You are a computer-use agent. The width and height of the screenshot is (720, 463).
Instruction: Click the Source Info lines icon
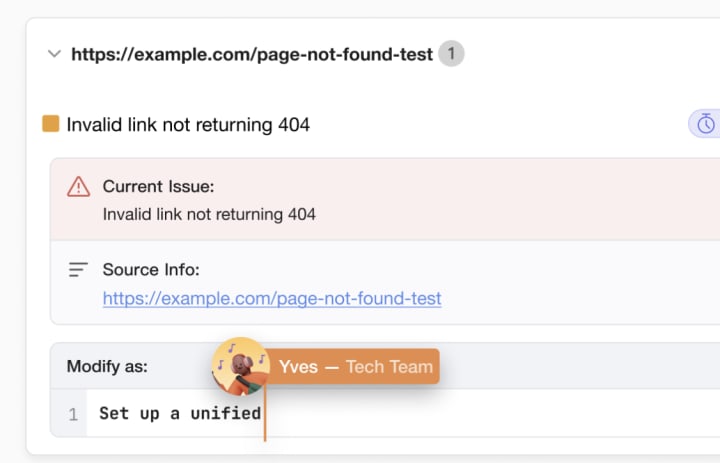click(78, 270)
